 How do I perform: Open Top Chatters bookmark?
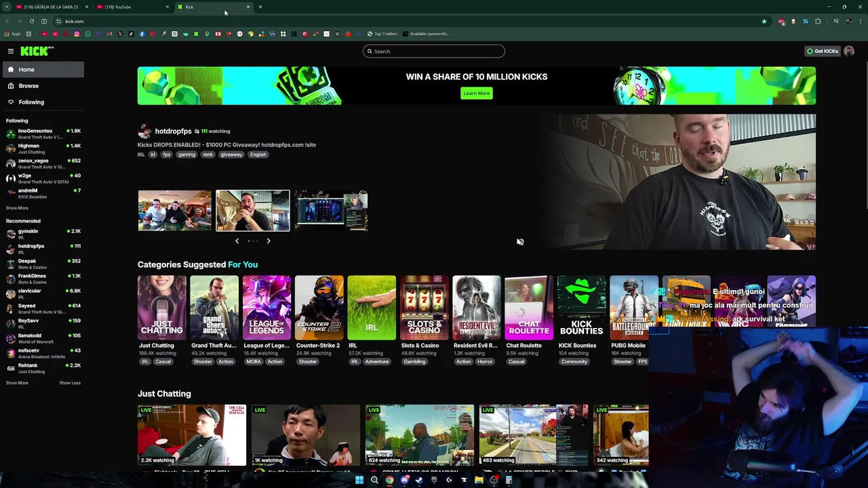(382, 34)
